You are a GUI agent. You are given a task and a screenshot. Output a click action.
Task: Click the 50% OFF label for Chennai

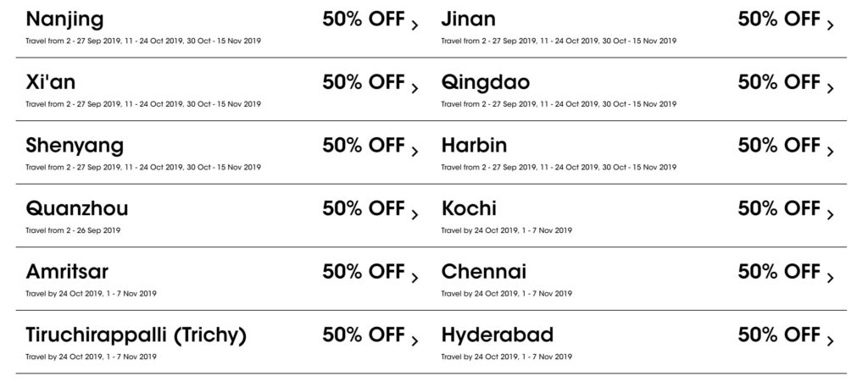tap(779, 272)
